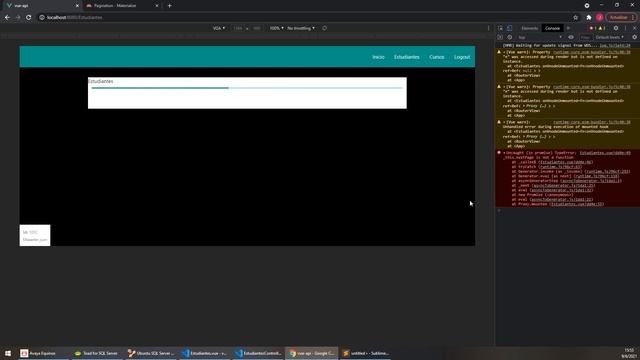The width and height of the screenshot is (640, 360).
Task: Open console settings gear icon
Action: [x=634, y=37]
